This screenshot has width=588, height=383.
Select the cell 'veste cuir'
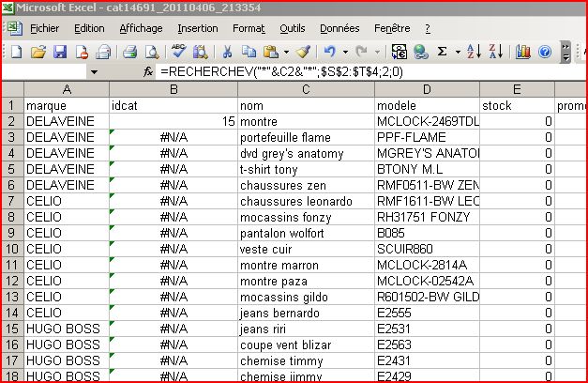(306, 249)
